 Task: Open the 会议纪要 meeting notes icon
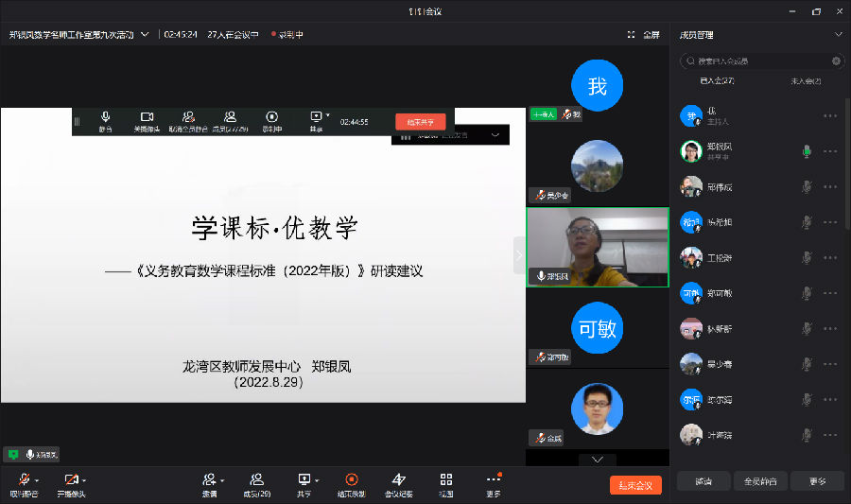tap(398, 480)
